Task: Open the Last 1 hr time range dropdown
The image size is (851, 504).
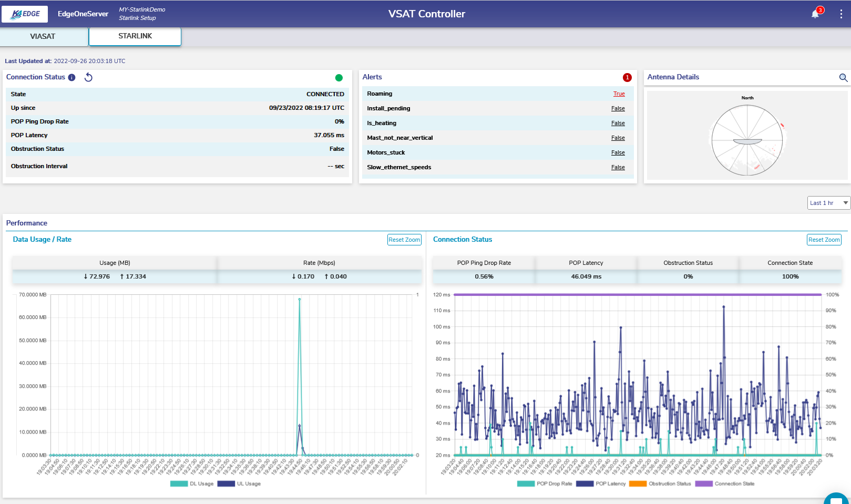Action: click(x=828, y=203)
